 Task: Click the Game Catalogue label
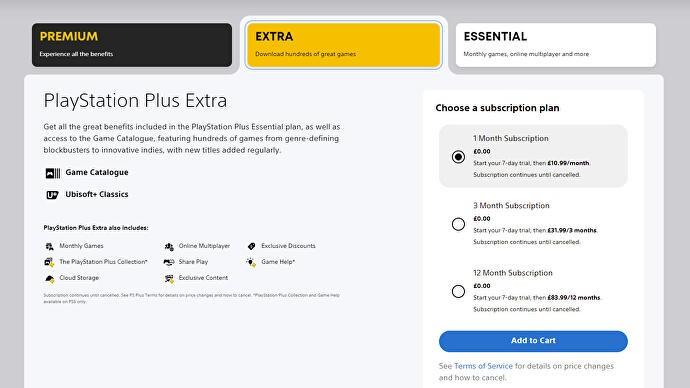[97, 172]
